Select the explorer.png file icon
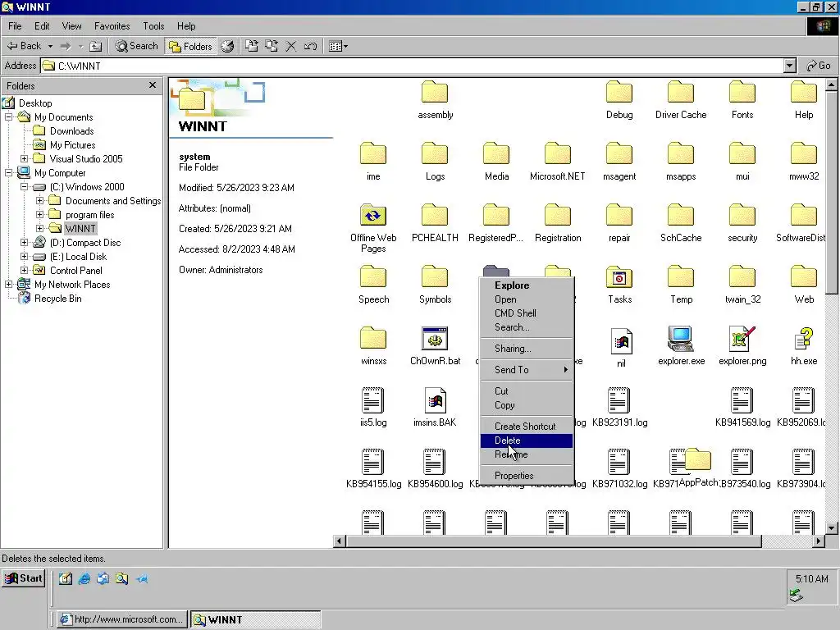 click(x=742, y=339)
